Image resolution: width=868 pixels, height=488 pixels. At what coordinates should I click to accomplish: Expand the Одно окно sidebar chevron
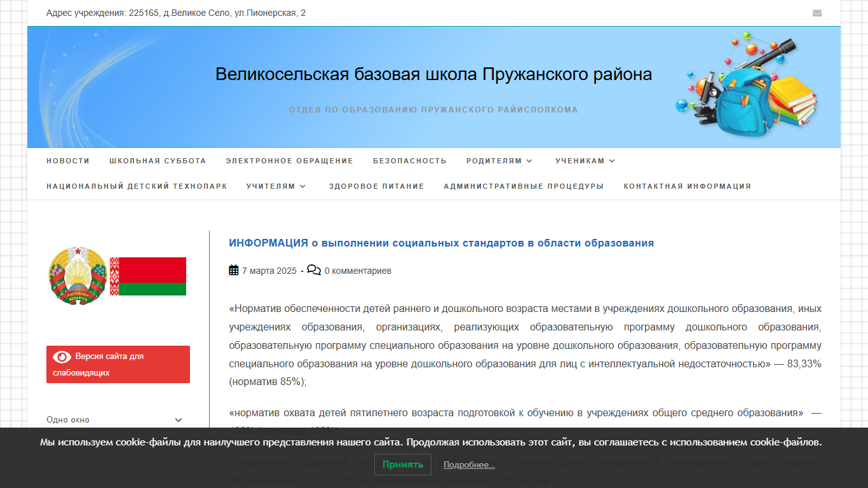[x=179, y=420]
